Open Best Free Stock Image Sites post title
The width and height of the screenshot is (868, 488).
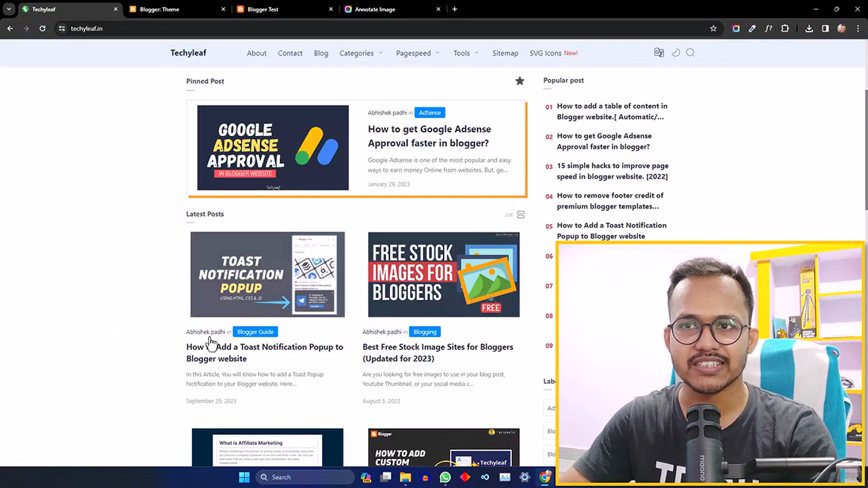click(438, 352)
